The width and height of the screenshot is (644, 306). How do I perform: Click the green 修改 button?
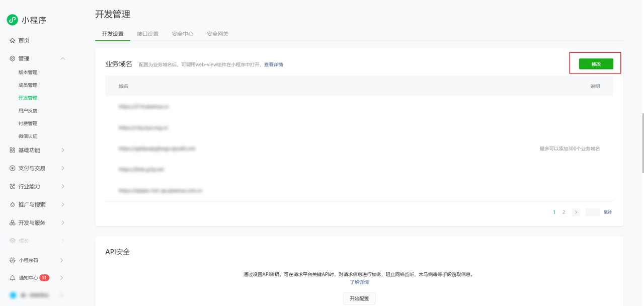tap(596, 64)
